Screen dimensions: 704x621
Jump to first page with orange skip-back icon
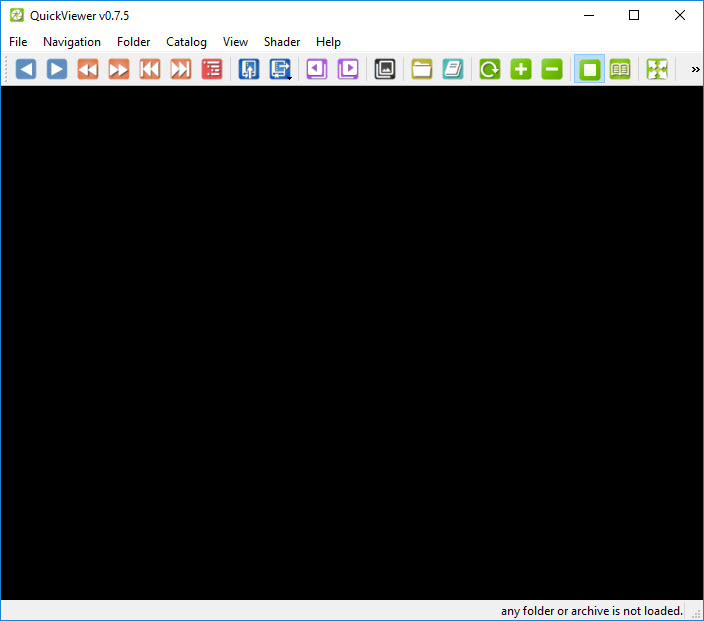pos(150,69)
